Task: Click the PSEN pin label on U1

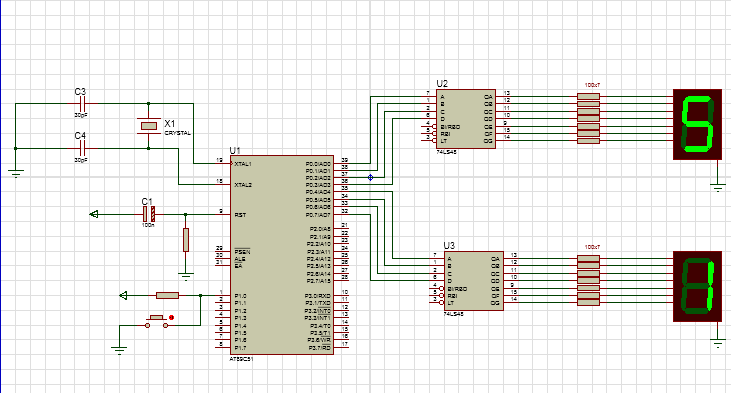Action: tap(242, 252)
